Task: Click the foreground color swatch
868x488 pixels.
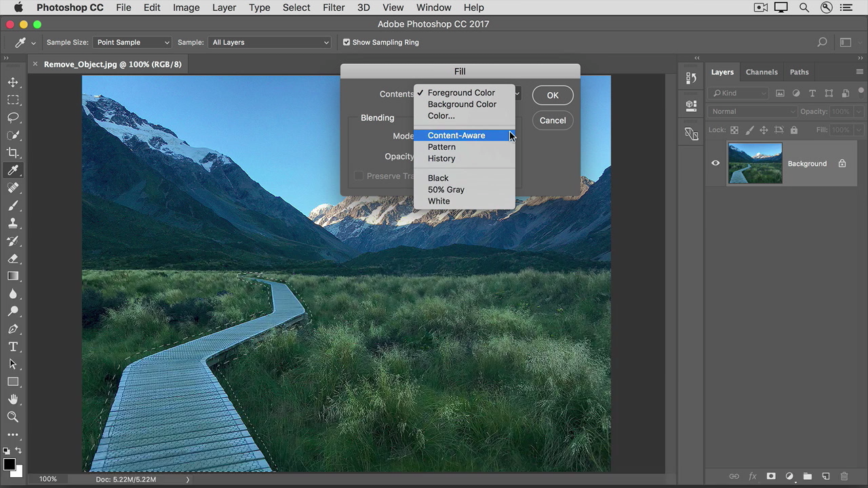Action: point(9,464)
